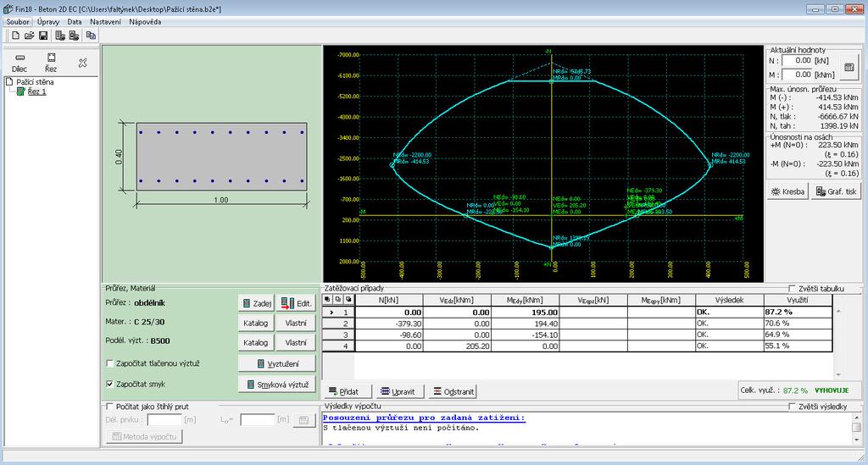Open the Katalog for reinforcement B500
Screen dimensions: 868x465
(256, 343)
